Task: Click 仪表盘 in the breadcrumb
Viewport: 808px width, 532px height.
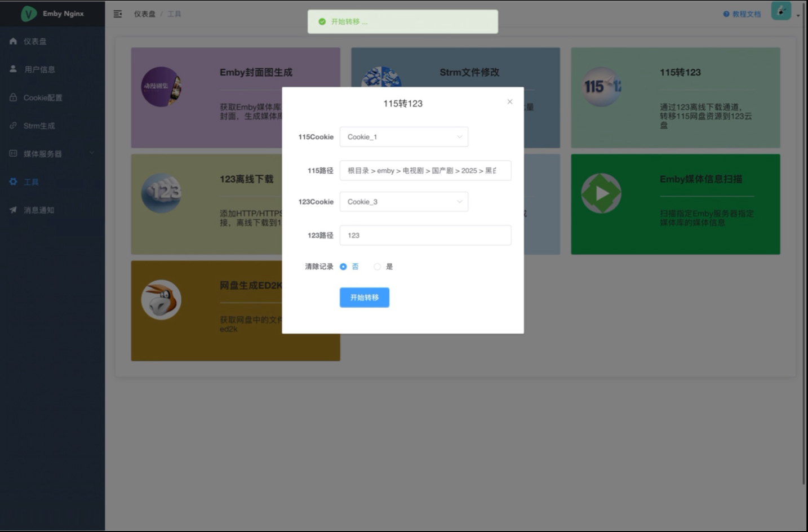Action: 145,14
